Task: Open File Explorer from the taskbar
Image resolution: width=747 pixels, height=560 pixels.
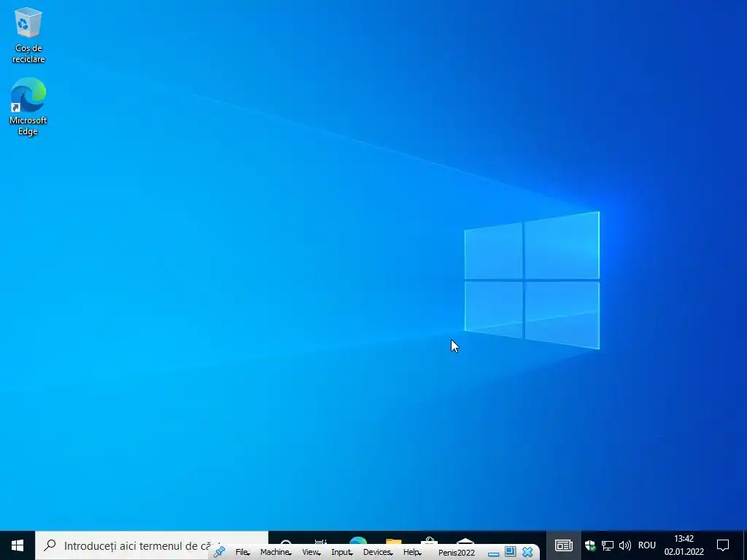Action: click(x=393, y=541)
